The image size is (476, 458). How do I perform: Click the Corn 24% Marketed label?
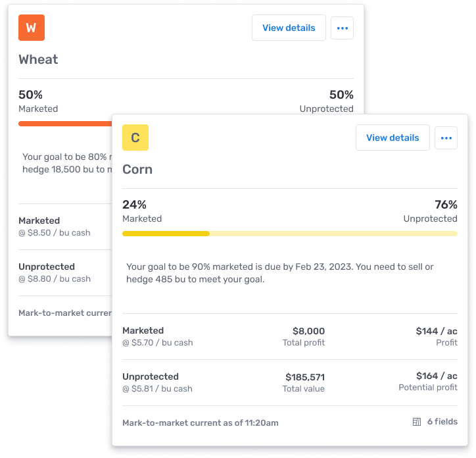142,211
